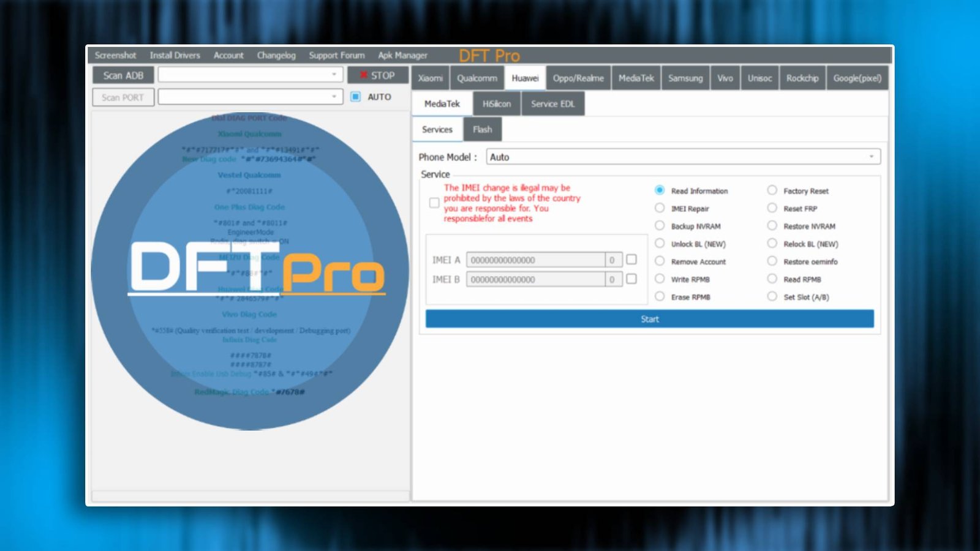The width and height of the screenshot is (980, 551).
Task: Click the red STOP button
Action: [x=379, y=75]
